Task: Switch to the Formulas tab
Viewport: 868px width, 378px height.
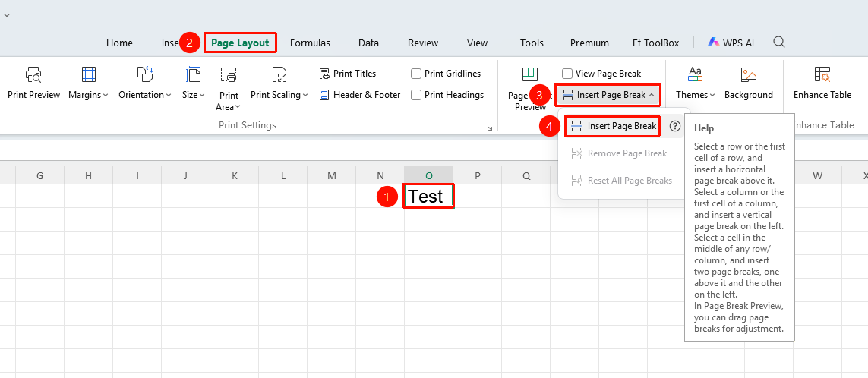Action: (310, 43)
